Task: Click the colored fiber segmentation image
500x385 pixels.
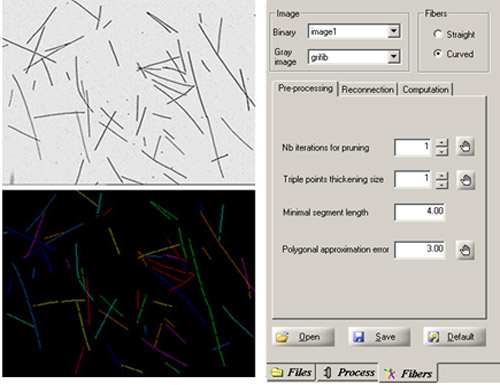Action: (x=129, y=283)
